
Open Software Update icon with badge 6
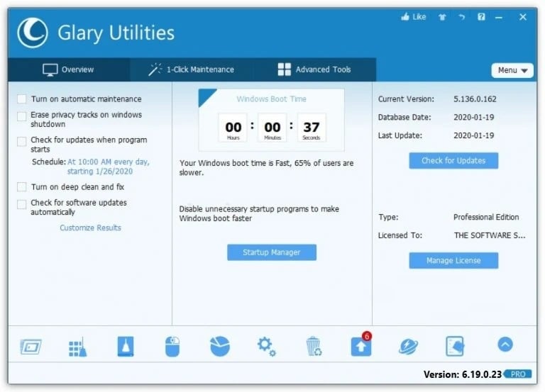click(x=361, y=345)
